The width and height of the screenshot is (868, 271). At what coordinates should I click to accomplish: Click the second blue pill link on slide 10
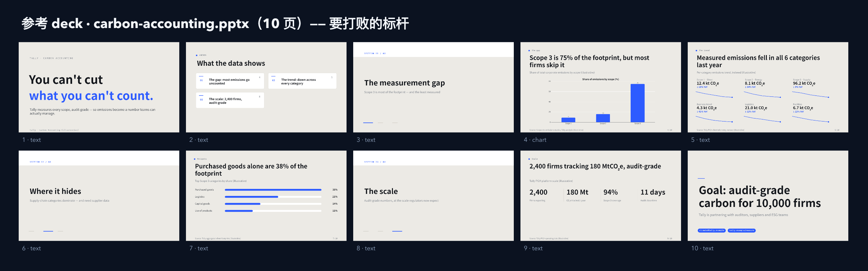click(742, 231)
